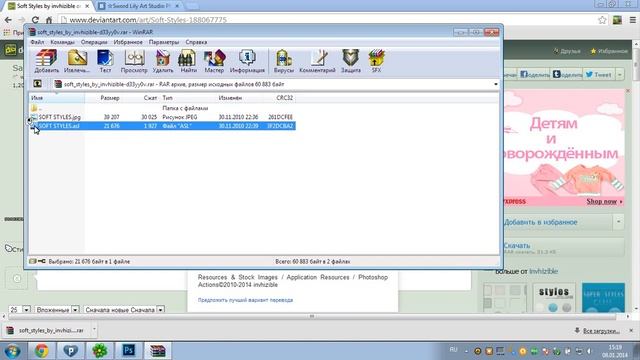
Task: Open the share buttons dropdown arrow
Action: click(620, 75)
